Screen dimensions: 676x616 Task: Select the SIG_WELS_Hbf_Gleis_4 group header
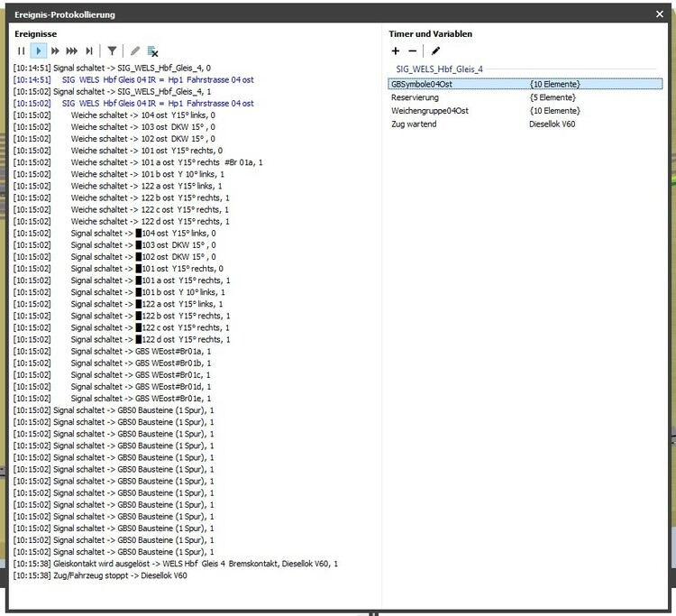[442, 69]
